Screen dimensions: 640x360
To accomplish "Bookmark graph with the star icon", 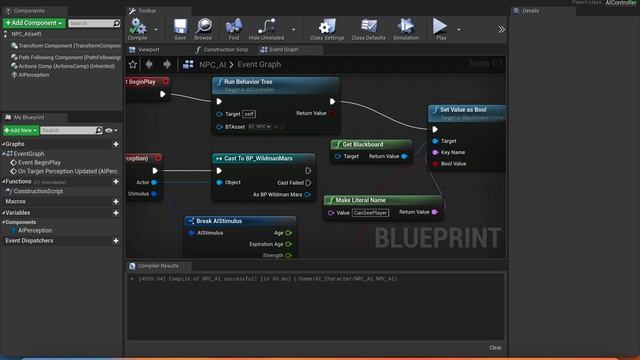I will click(x=133, y=64).
